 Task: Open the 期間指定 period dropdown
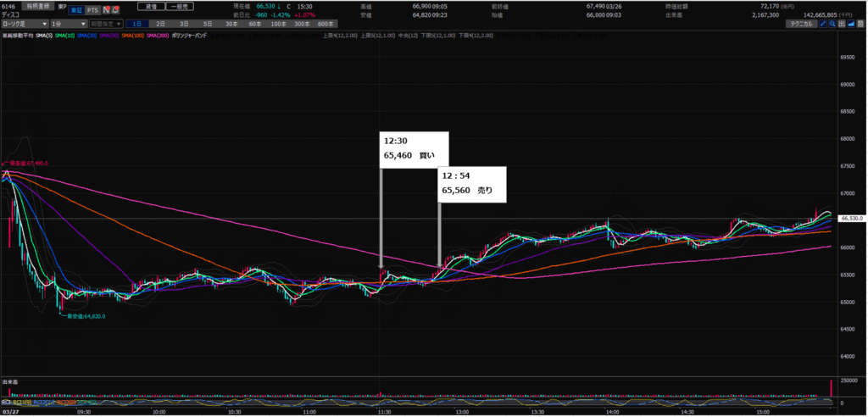[x=107, y=25]
